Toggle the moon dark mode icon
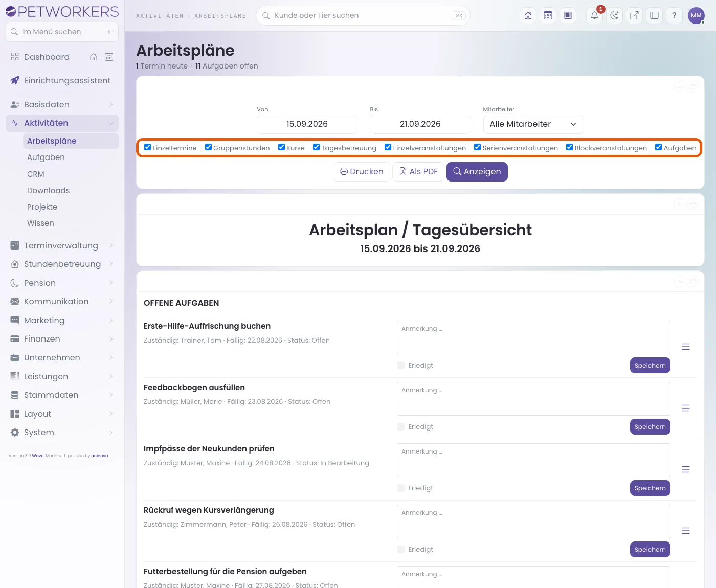Screen dimensions: 716x588 pos(614,15)
